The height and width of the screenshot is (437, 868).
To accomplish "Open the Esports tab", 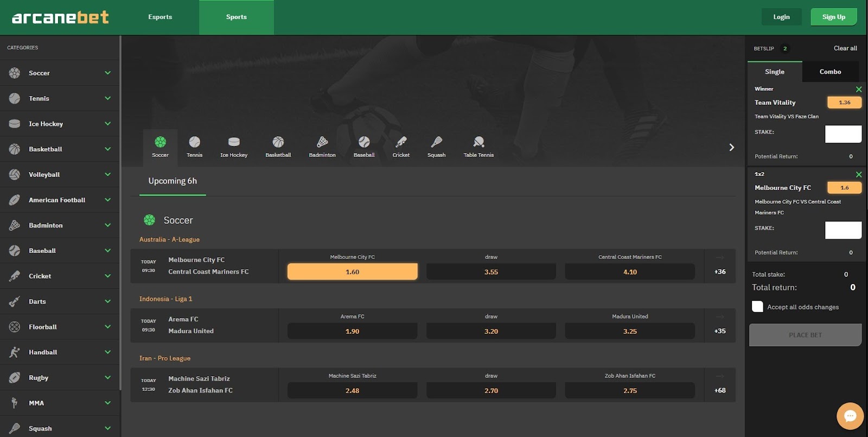I will coord(160,17).
